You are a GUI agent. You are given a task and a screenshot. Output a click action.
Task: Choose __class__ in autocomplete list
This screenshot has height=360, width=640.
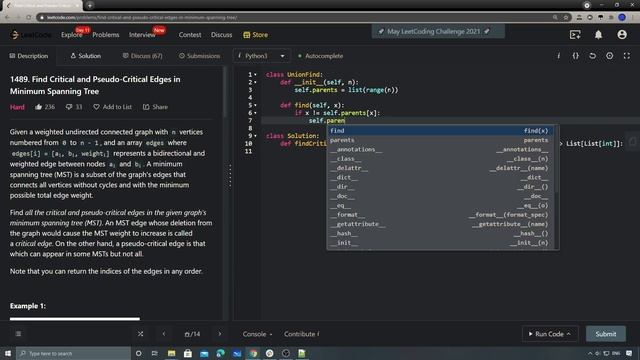(x=440, y=159)
